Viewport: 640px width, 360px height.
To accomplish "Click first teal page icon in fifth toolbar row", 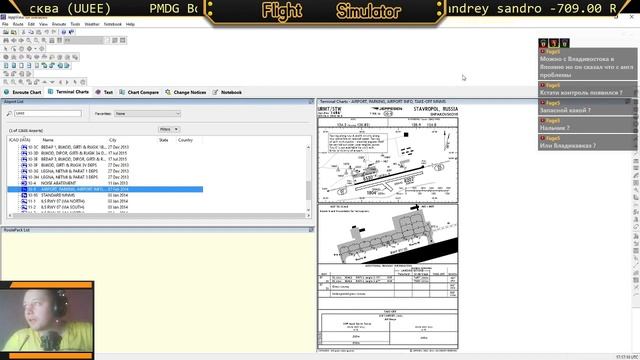I will click(6, 65).
